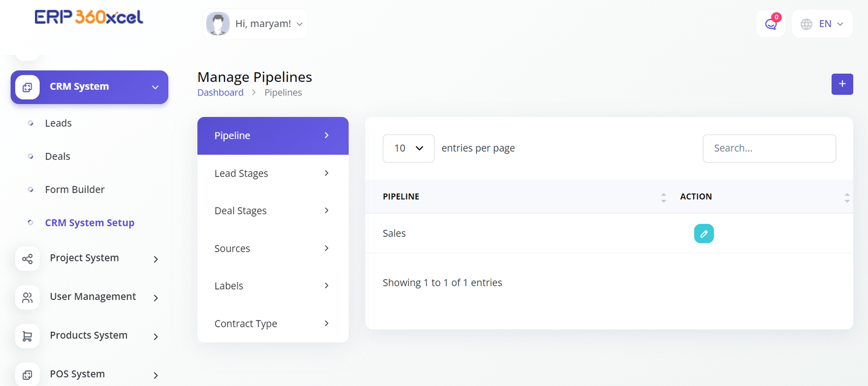
Task: Go to Dashboard via breadcrumb link
Action: [x=220, y=93]
